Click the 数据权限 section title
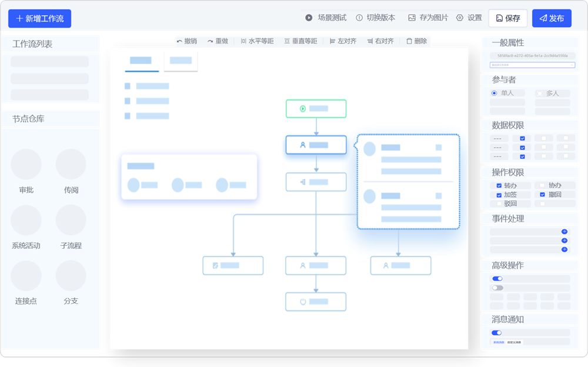 [x=508, y=125]
